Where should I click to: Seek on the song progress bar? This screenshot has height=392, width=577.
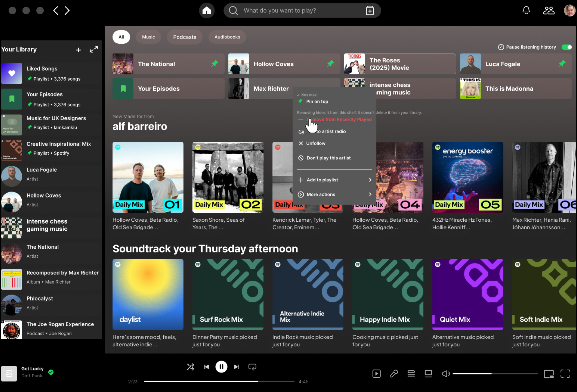coord(219,381)
